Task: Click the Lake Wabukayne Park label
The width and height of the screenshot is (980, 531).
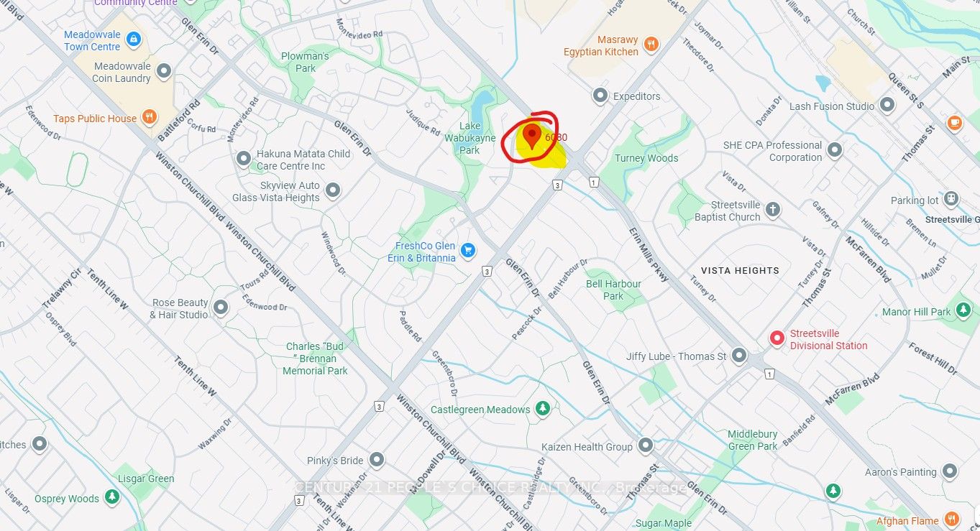Action: tap(470, 139)
